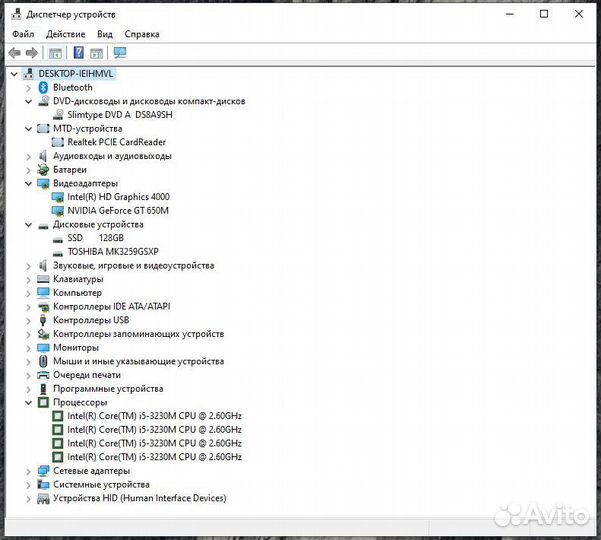Click the Процессоры category icon

pyautogui.click(x=43, y=402)
